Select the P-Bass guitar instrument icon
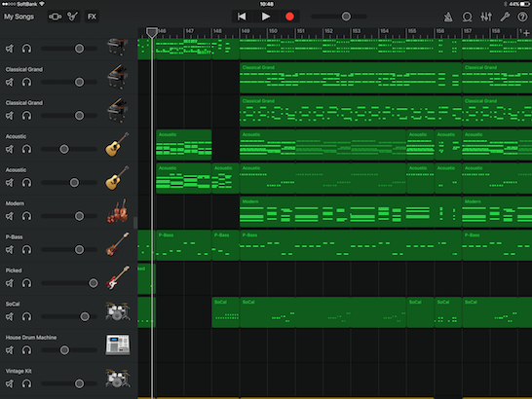The height and width of the screenshot is (399, 532). coord(117,244)
